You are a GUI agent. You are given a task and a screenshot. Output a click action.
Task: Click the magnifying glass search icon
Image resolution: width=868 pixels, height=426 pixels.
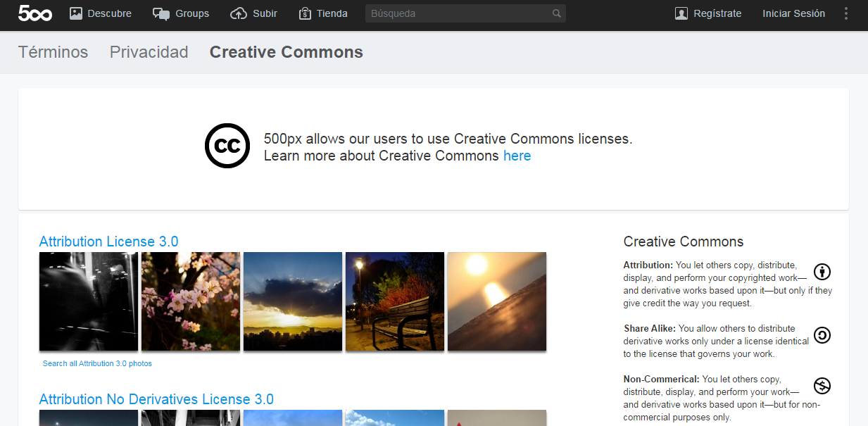click(557, 13)
